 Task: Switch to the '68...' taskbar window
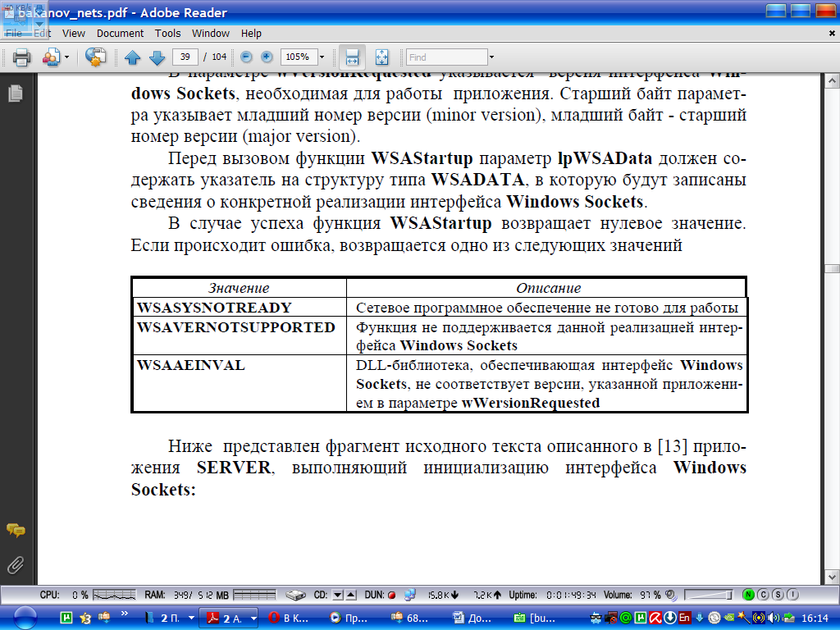coord(410,618)
